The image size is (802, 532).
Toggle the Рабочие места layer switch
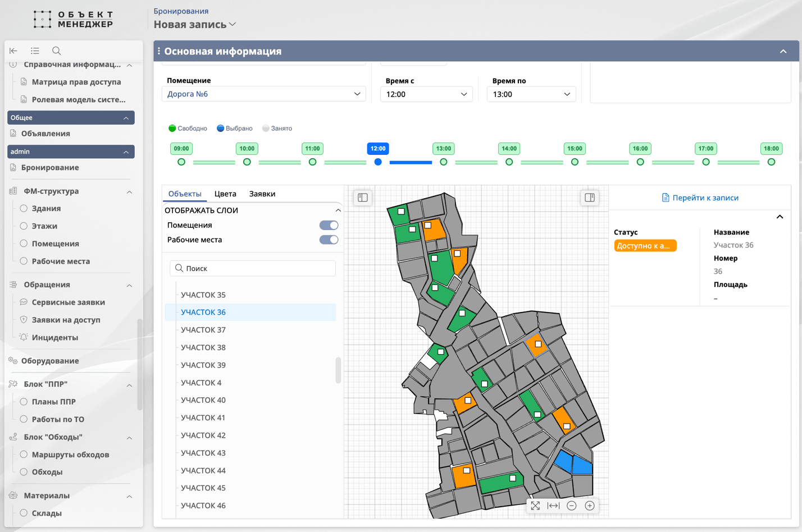tap(329, 240)
